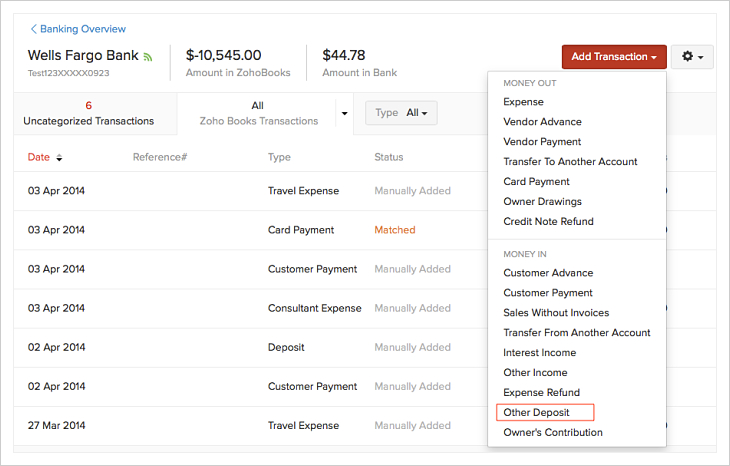
Task: Select Vendor Payment menu item
Action: 542,142
